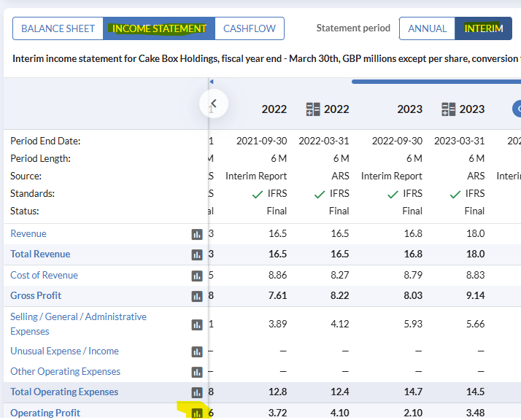Screen dimensions: 521x420
Task: Click Gross Profit value 9.14
Action: tap(476, 295)
